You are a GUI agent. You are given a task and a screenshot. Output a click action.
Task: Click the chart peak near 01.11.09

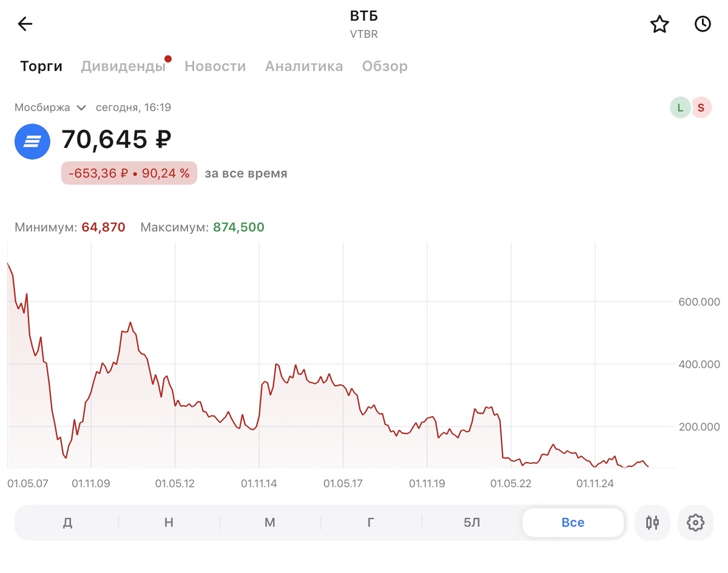point(130,323)
